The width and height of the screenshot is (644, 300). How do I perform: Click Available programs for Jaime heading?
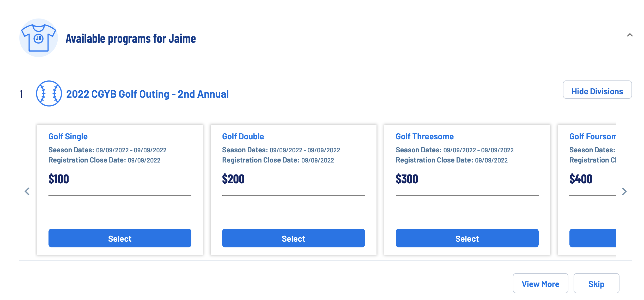pyautogui.click(x=131, y=39)
